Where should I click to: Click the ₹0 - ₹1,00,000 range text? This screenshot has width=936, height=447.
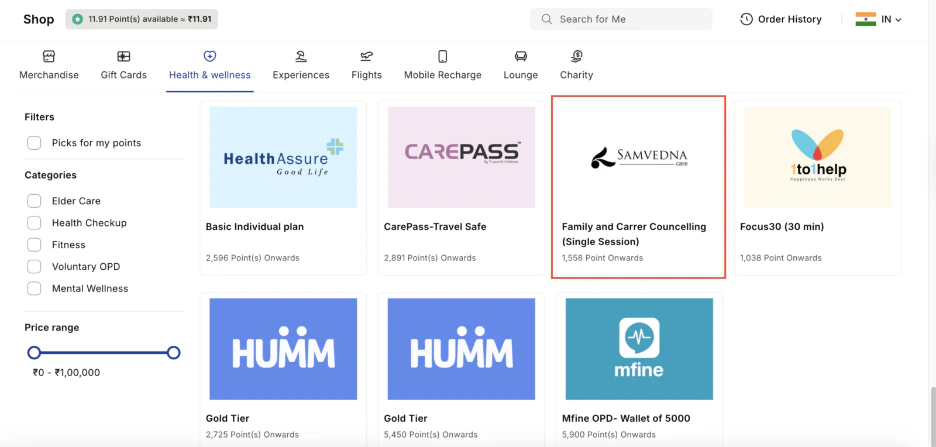66,372
